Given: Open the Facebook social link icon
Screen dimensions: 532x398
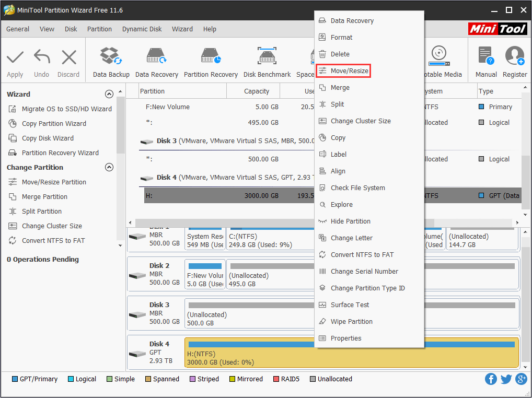Looking at the screenshot, I should click(x=491, y=379).
